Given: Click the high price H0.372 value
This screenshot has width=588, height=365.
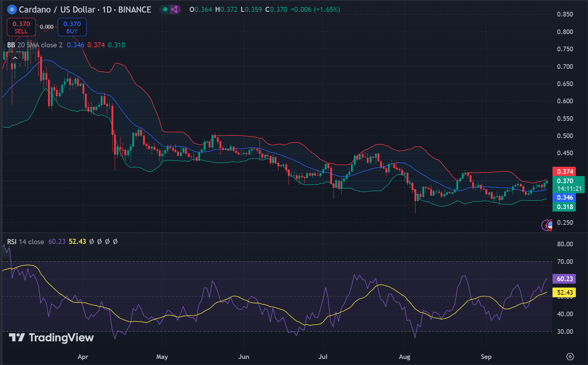Looking at the screenshot, I should pos(226,10).
